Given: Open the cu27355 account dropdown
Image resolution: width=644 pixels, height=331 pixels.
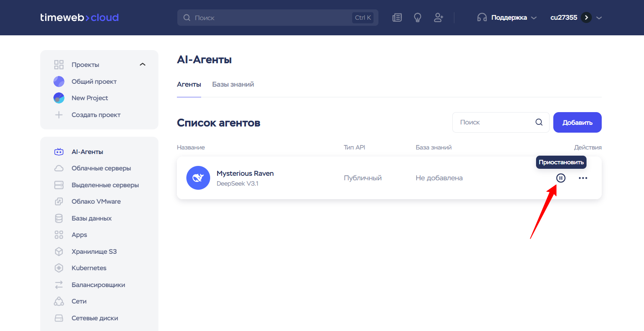Looking at the screenshot, I should pos(598,18).
